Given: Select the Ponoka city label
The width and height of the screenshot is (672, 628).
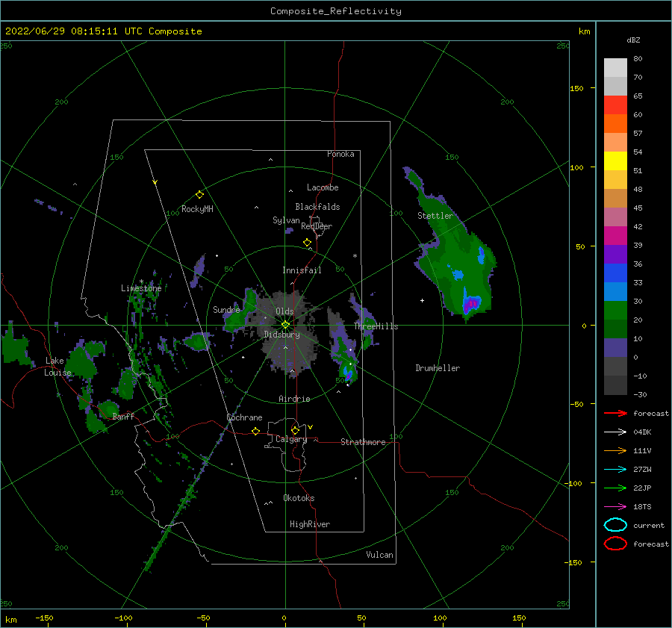Looking at the screenshot, I should 340,154.
